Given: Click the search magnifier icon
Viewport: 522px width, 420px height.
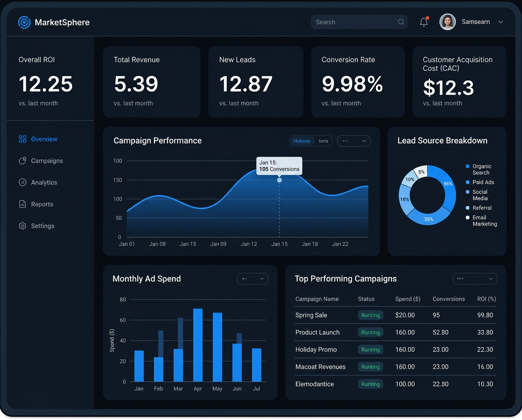Looking at the screenshot, I should pyautogui.click(x=401, y=22).
